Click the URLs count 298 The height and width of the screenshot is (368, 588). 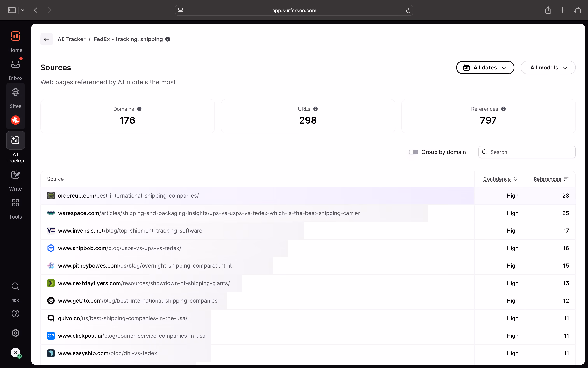[308, 120]
